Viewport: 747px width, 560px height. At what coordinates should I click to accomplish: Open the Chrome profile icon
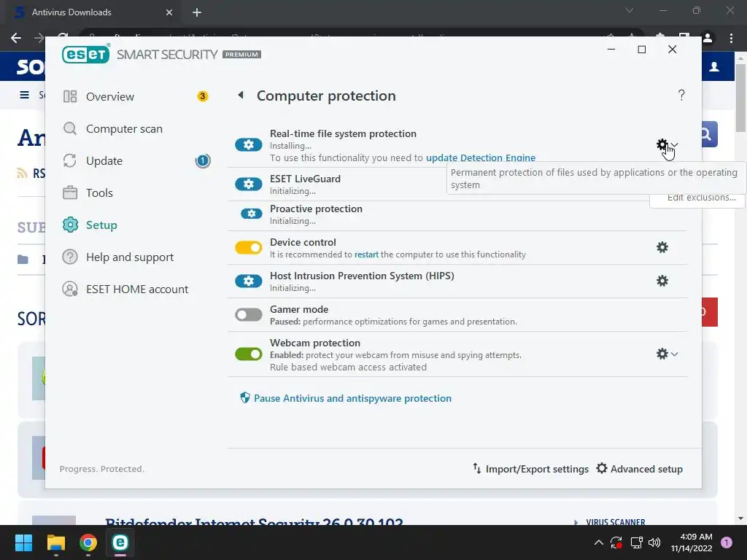(x=708, y=38)
